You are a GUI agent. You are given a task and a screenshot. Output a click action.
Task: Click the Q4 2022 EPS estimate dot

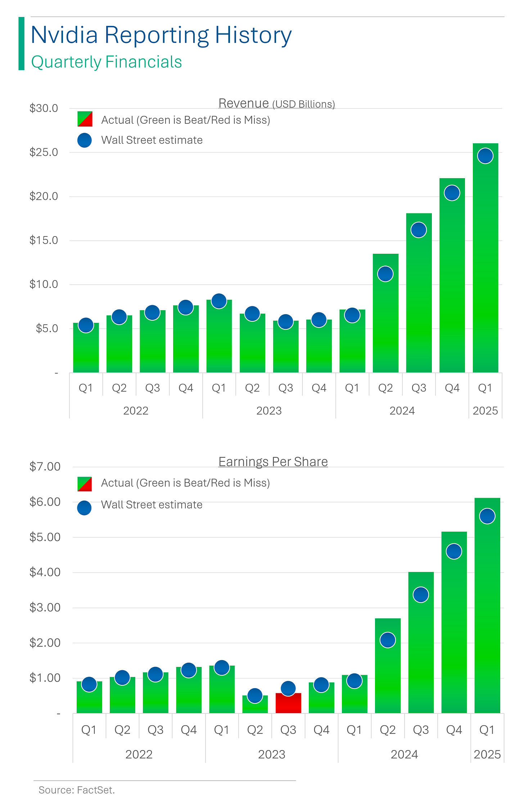(x=189, y=670)
